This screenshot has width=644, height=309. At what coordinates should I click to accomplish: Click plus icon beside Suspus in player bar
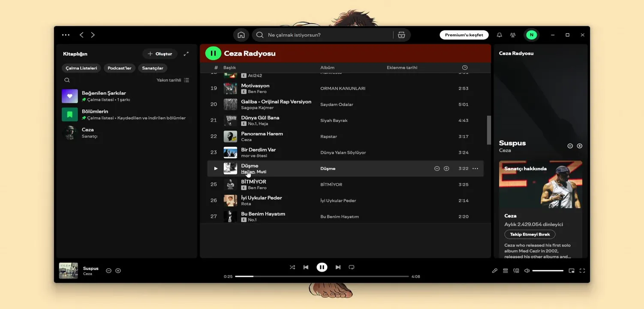pyautogui.click(x=118, y=270)
